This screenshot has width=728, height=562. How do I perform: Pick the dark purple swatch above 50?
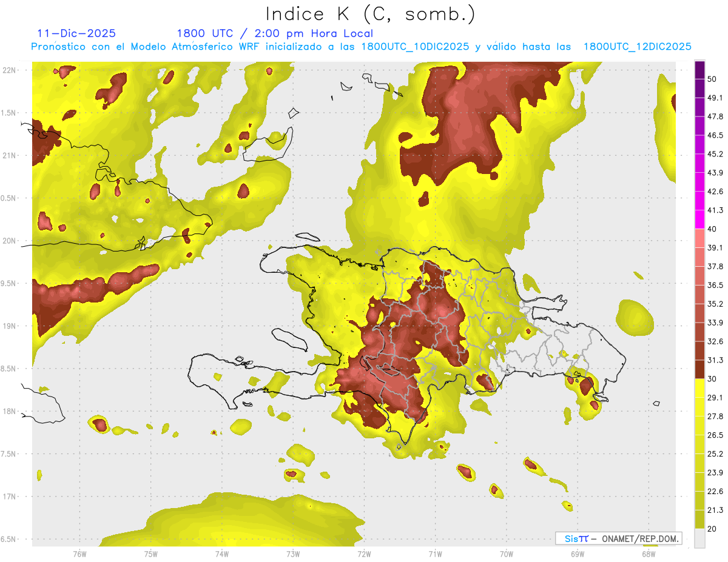pyautogui.click(x=700, y=70)
